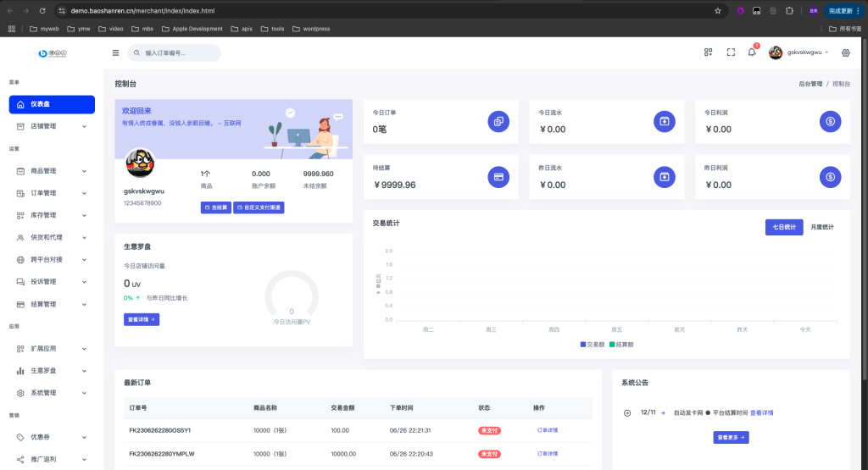Click the profile avatar in welcome card
868x470 pixels.
point(140,163)
